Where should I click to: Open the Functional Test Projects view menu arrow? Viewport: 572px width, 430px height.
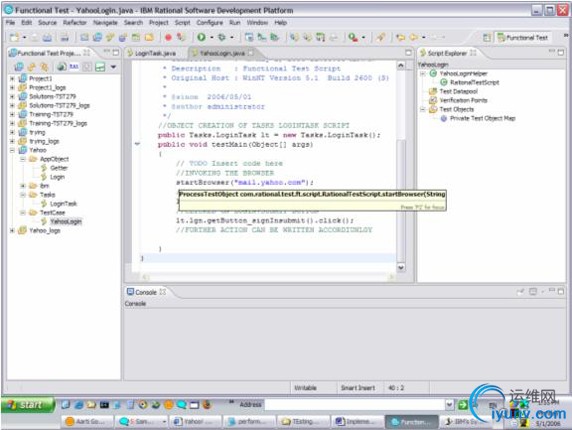[113, 67]
